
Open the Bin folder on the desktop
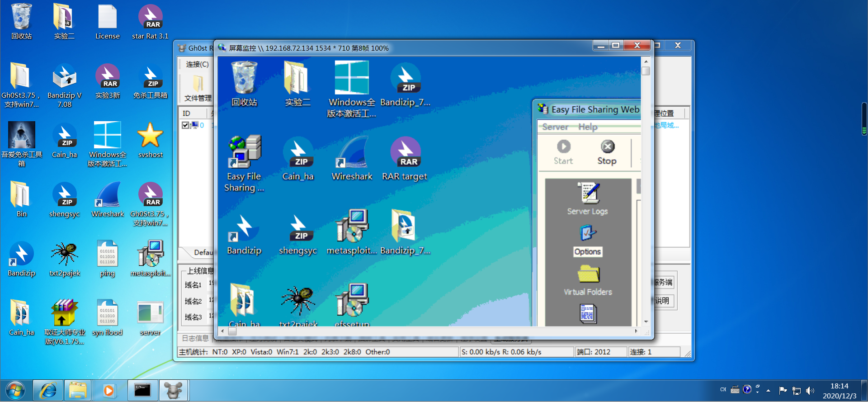(x=22, y=199)
